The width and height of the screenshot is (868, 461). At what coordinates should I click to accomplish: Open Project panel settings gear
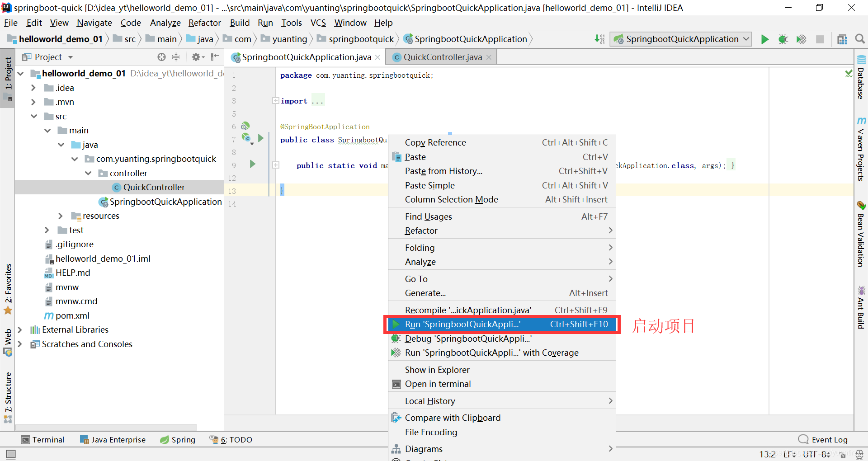[x=198, y=57]
